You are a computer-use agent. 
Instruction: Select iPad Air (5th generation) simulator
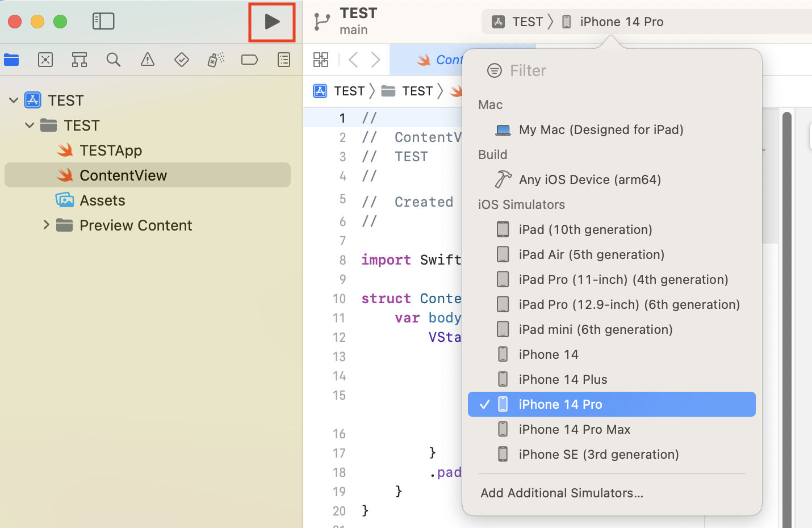pos(612,255)
